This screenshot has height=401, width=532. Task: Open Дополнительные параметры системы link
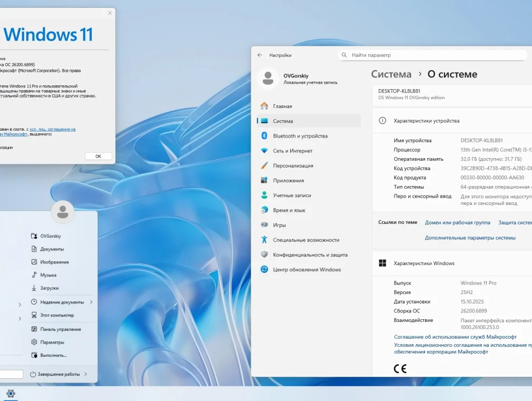[470, 238]
